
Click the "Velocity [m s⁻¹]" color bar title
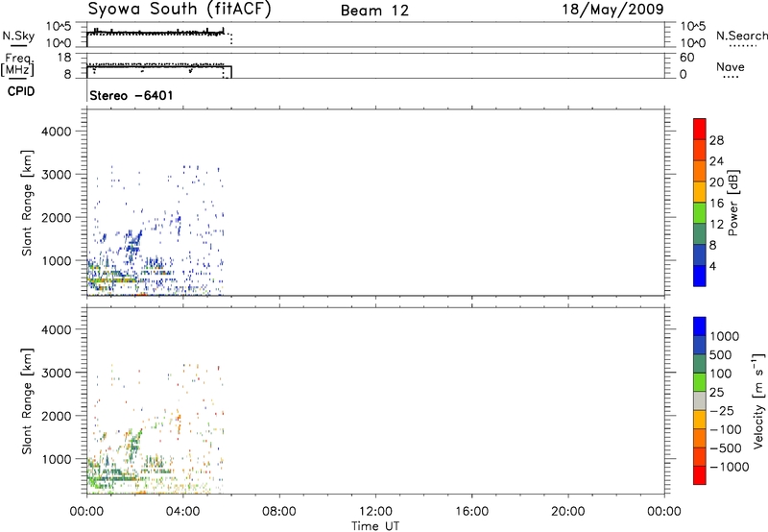758,400
